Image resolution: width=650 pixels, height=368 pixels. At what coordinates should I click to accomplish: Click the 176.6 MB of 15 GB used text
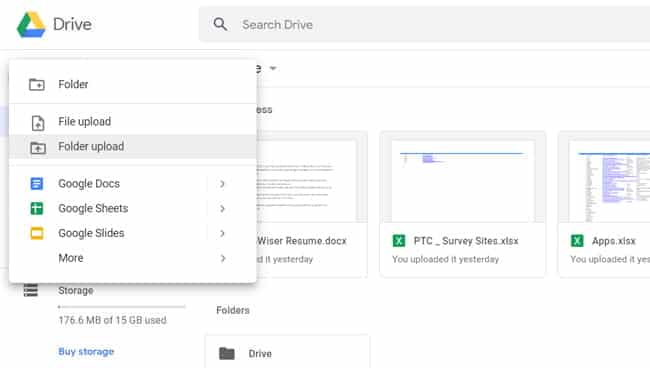coord(112,320)
